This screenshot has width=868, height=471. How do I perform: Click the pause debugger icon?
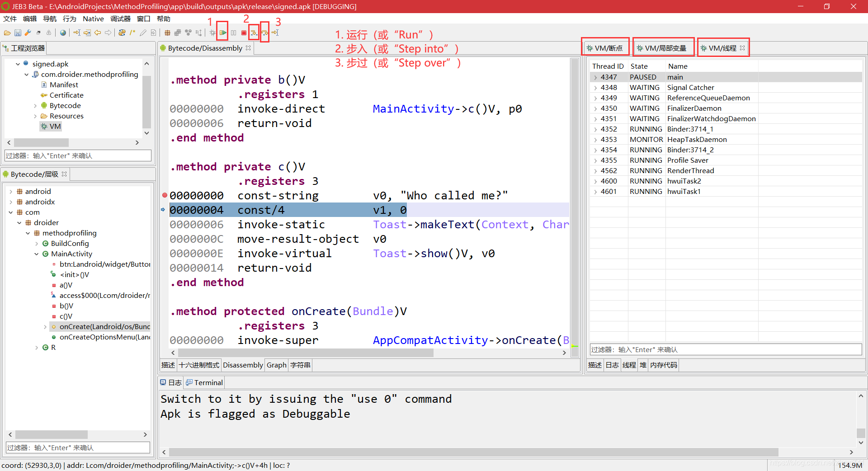tap(233, 33)
